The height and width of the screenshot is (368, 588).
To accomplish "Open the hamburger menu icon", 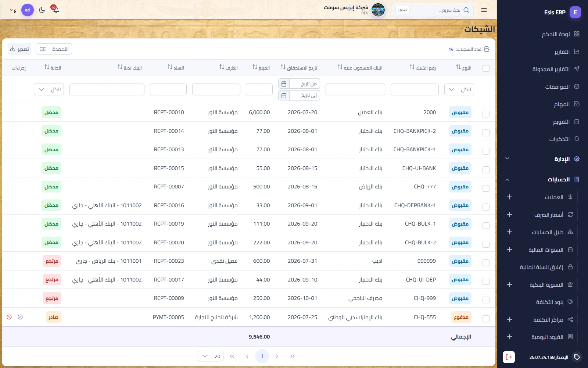I will 484,10.
